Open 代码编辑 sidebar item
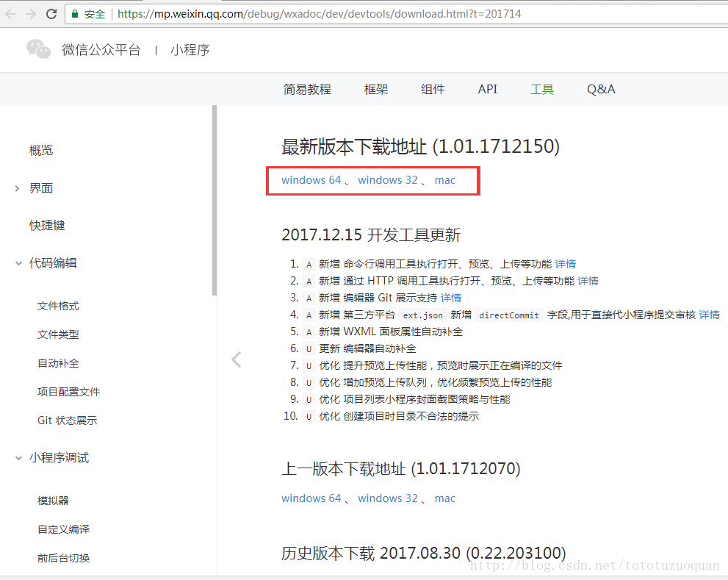The height and width of the screenshot is (580, 728). click(53, 263)
